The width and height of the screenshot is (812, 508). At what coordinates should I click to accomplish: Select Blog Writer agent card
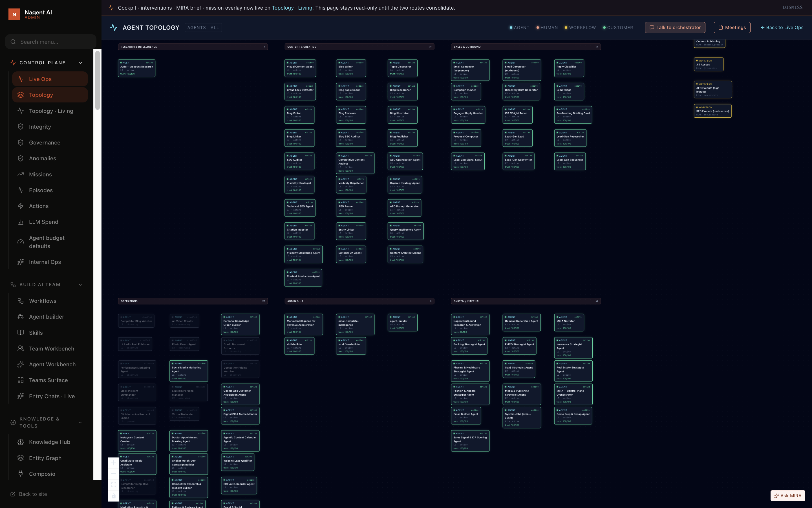click(x=351, y=68)
